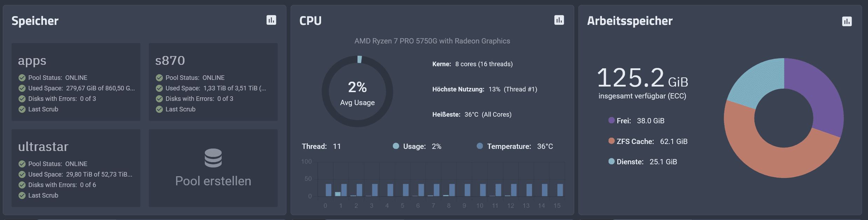
Task: Click the Pool erstellen button
Action: (x=213, y=168)
